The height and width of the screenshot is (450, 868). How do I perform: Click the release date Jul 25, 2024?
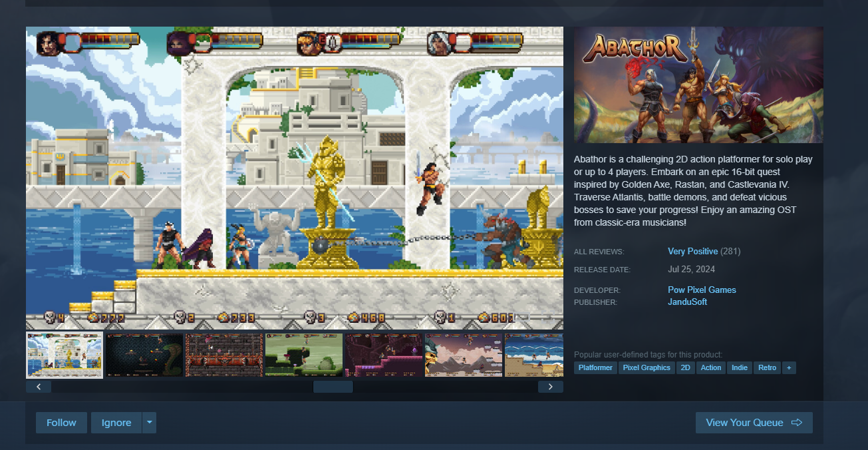(x=692, y=270)
